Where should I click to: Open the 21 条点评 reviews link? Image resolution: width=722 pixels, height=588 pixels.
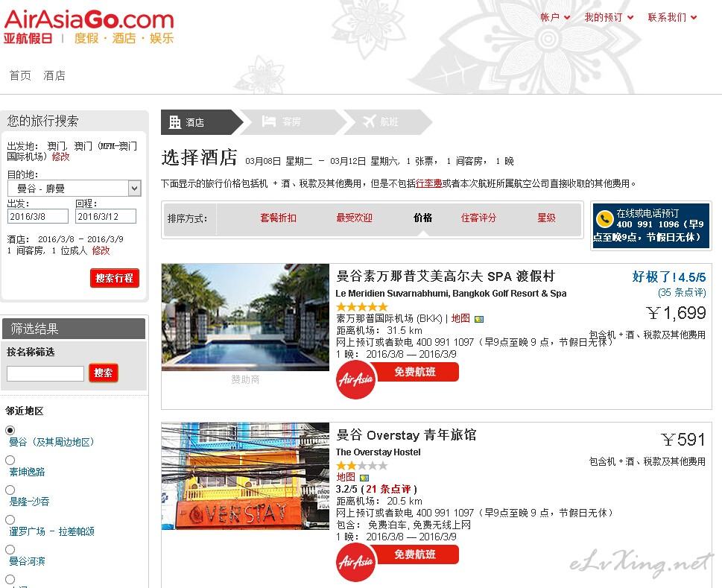(x=388, y=489)
